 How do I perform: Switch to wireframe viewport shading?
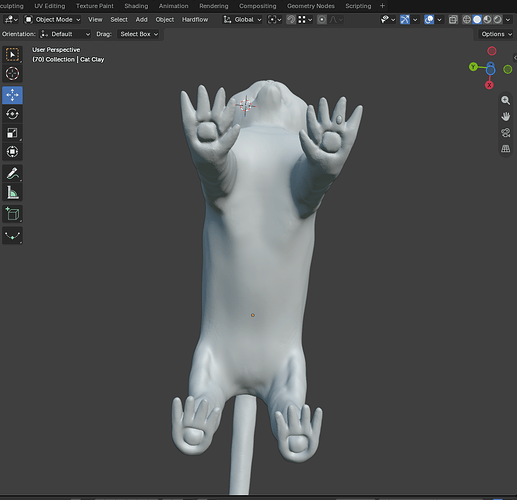[x=467, y=20]
